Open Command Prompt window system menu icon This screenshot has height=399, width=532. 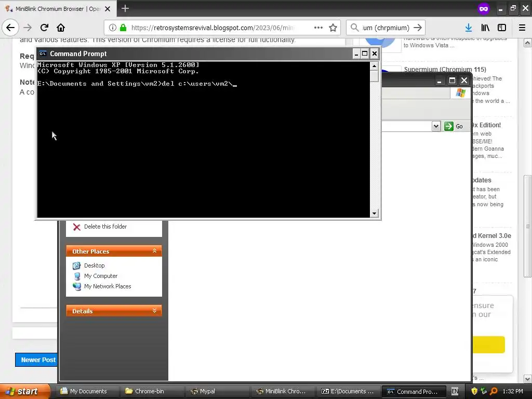43,54
